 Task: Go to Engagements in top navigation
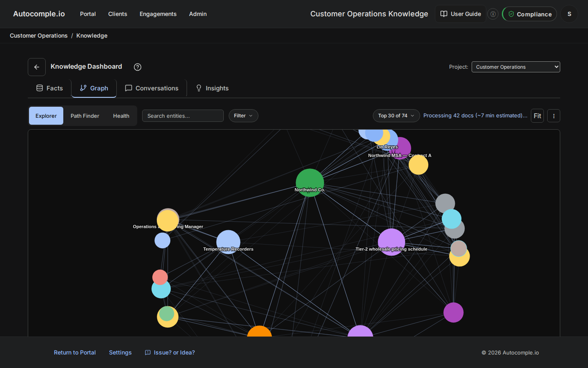point(158,14)
